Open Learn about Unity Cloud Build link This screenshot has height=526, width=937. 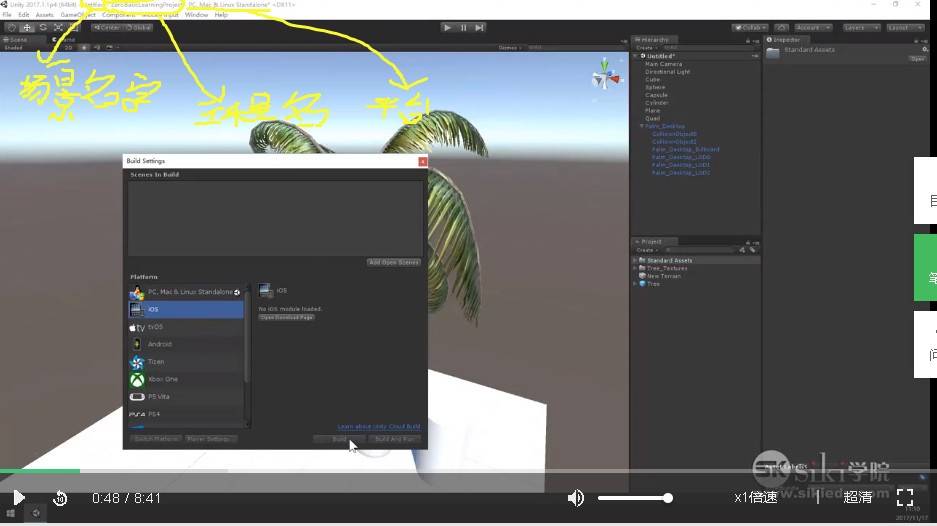click(379, 427)
